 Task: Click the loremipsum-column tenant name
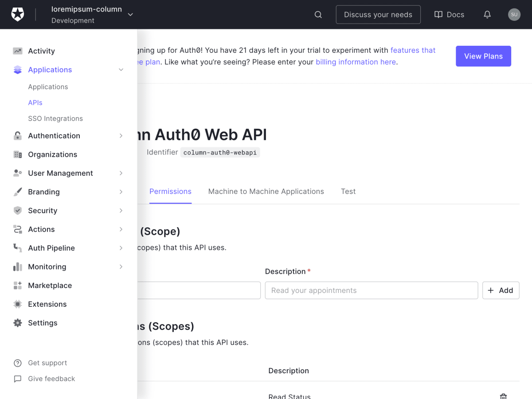coord(86,9)
